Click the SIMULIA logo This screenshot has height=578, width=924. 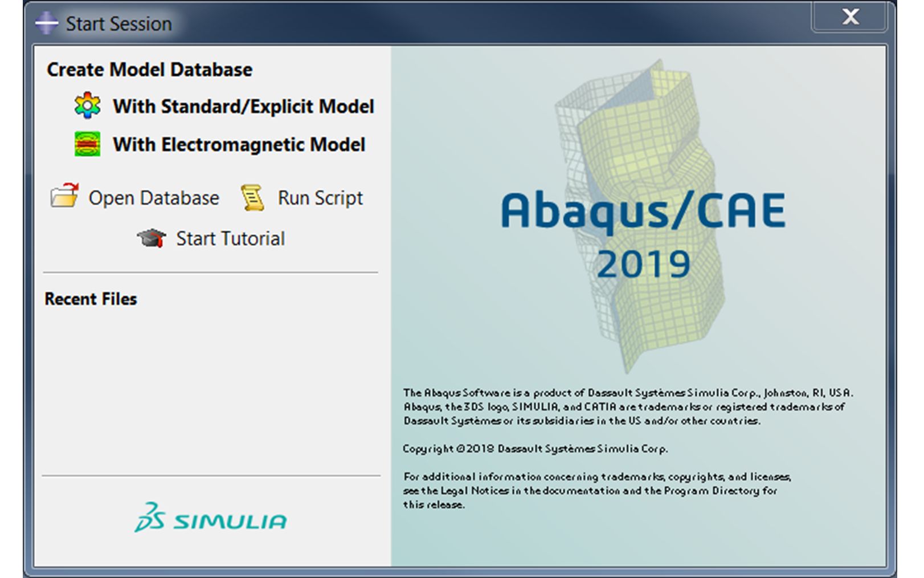coord(211,518)
